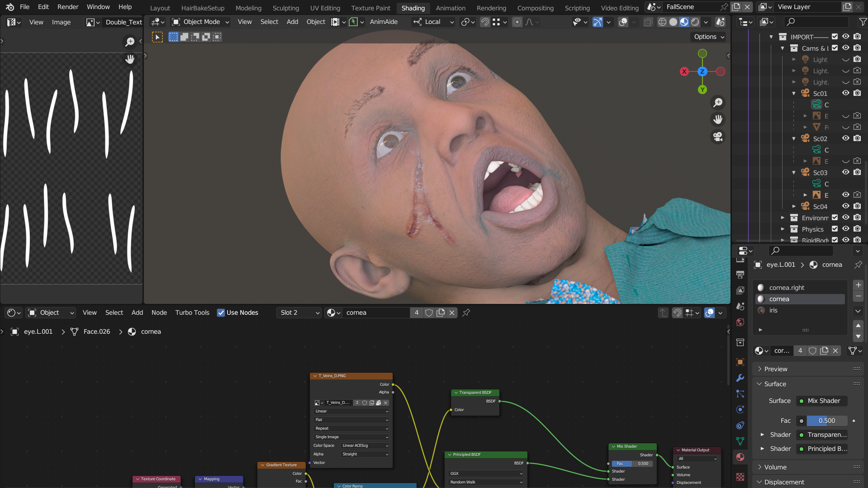Select the pan hand tool in viewport
868x488 pixels.
coord(718,119)
